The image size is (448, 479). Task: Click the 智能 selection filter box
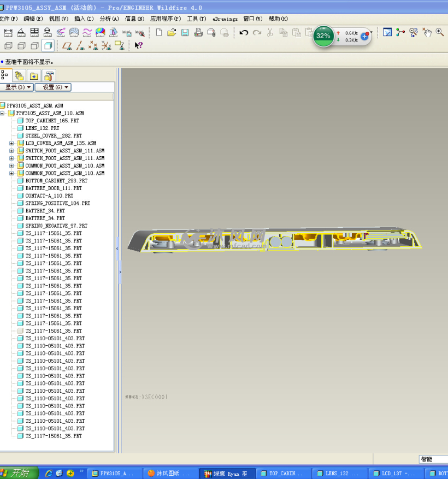[433, 459]
